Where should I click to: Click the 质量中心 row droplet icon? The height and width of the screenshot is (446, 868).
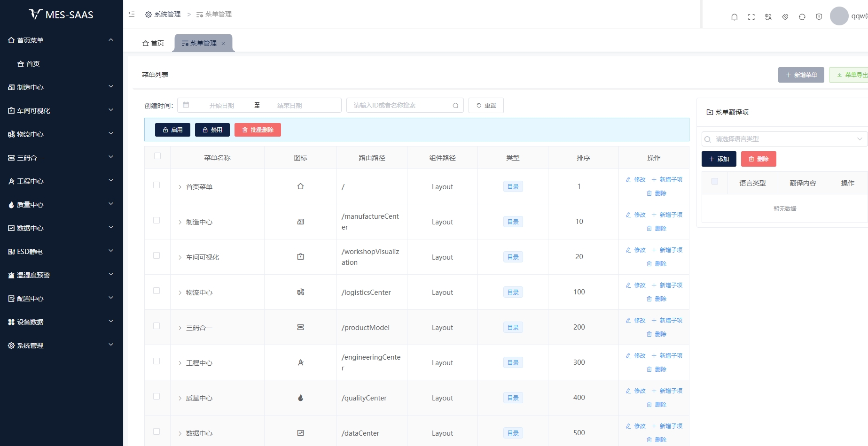pyautogui.click(x=301, y=398)
